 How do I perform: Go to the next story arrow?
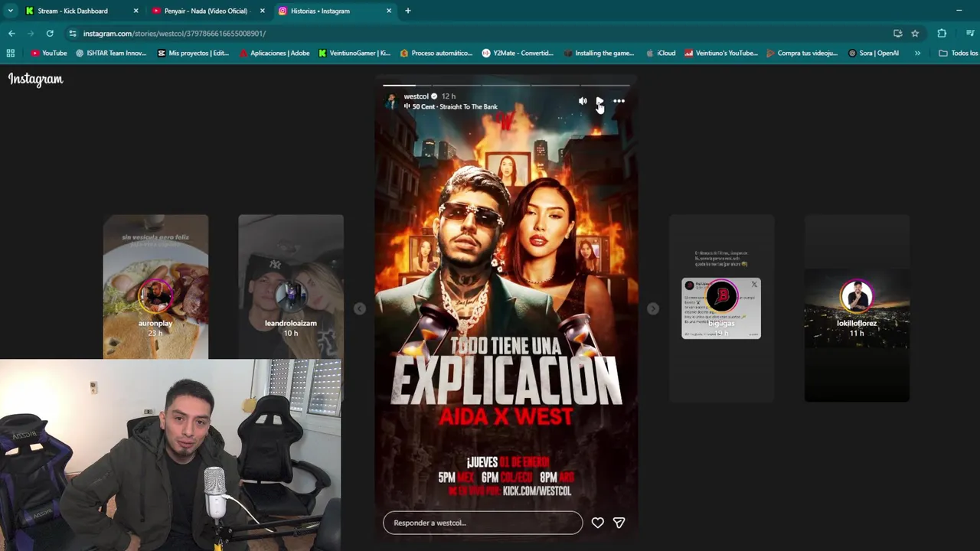[x=652, y=308]
